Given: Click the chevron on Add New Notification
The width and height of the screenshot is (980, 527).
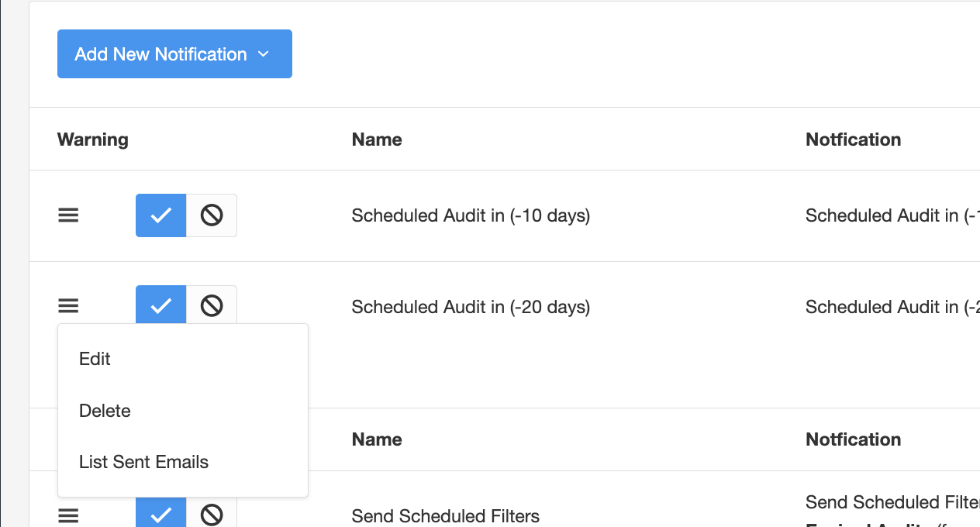Looking at the screenshot, I should tap(263, 54).
